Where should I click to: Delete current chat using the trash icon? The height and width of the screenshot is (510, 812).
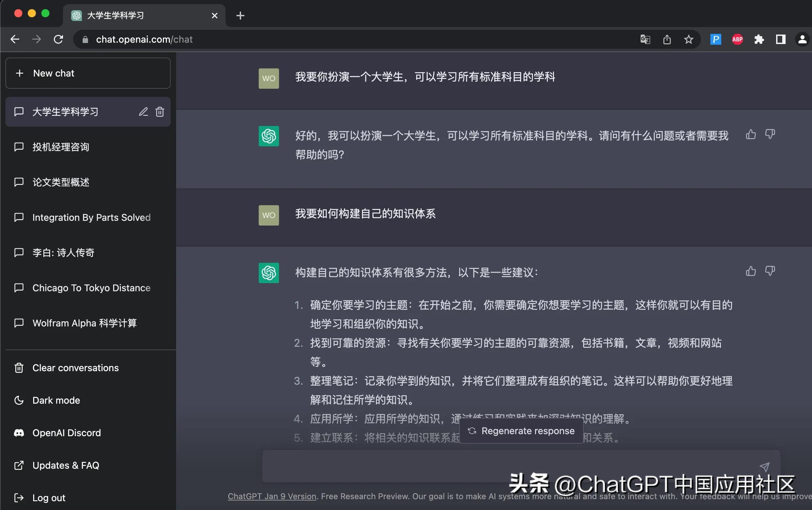(159, 112)
